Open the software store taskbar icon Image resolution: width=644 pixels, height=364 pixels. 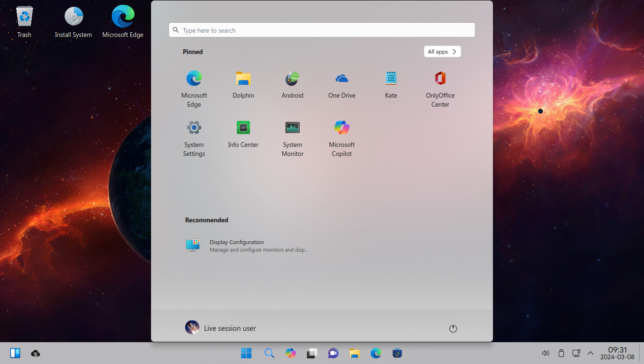pyautogui.click(x=397, y=353)
